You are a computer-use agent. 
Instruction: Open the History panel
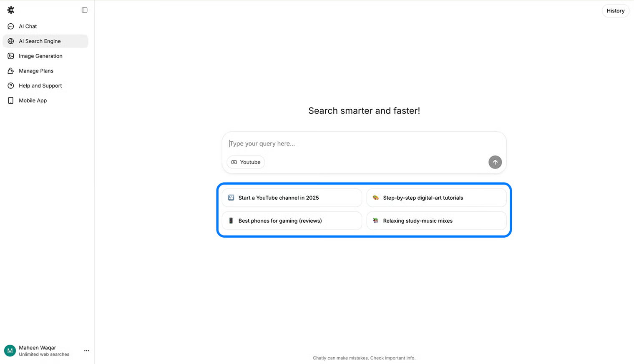pyautogui.click(x=615, y=11)
